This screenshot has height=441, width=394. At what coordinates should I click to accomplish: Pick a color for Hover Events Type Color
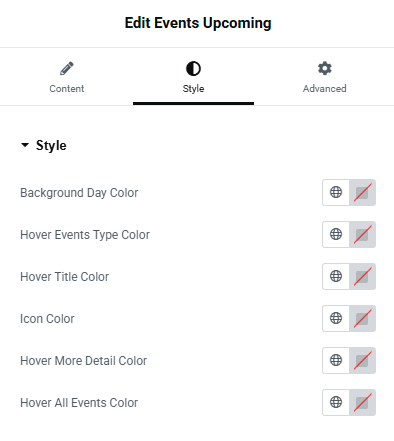(x=362, y=234)
